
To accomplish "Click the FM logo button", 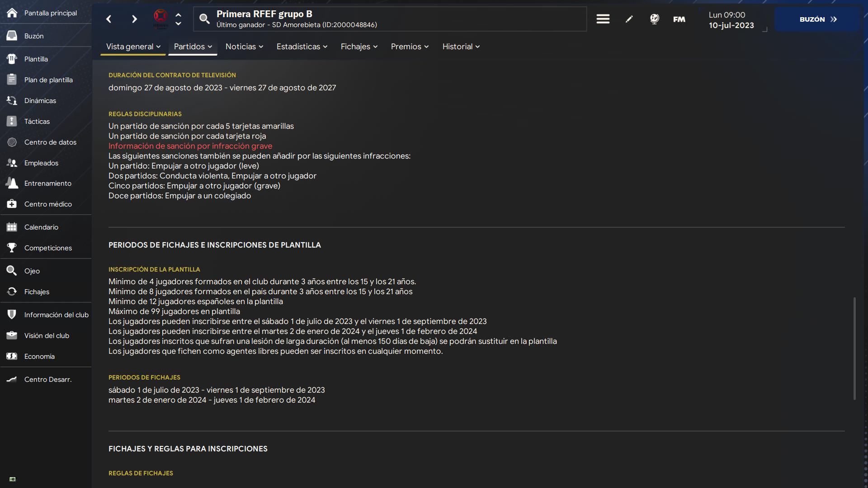I will (679, 19).
